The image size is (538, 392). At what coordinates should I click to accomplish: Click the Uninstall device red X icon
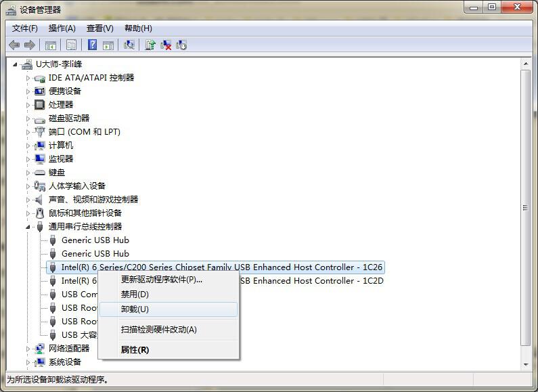(166, 45)
